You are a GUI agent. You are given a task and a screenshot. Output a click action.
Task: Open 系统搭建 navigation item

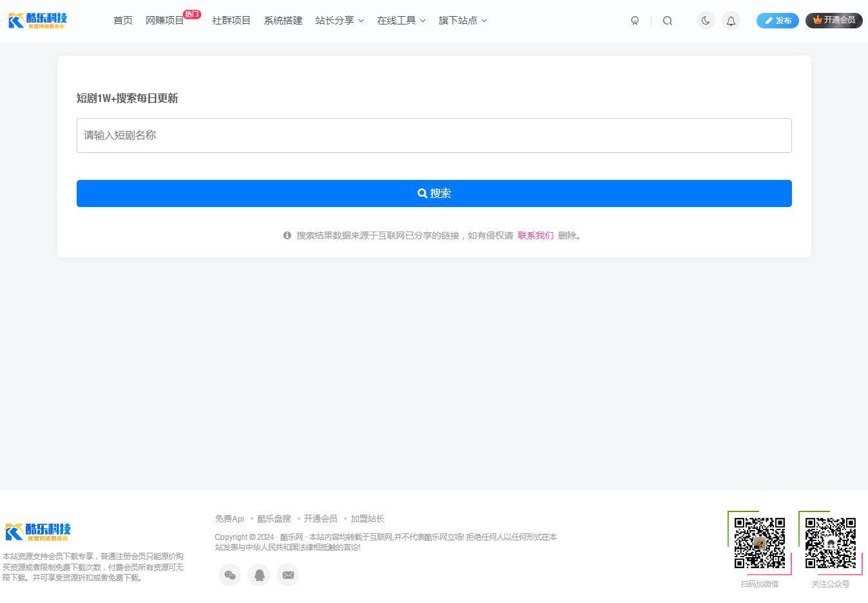283,21
